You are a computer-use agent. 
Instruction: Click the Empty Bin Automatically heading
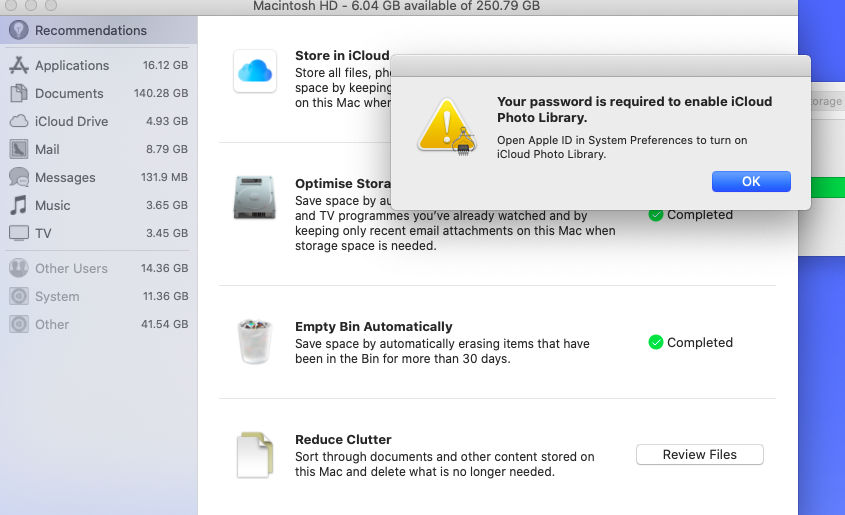(x=373, y=326)
